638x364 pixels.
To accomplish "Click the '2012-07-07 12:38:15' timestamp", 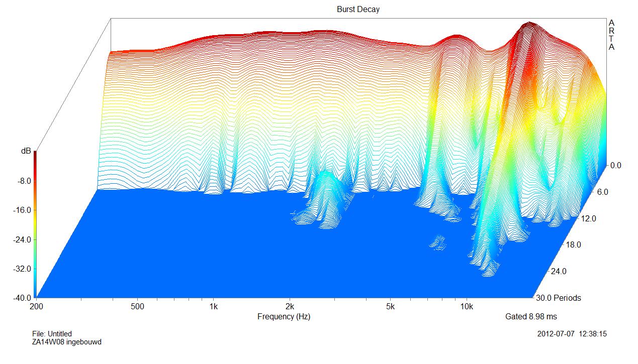I will pyautogui.click(x=572, y=333).
